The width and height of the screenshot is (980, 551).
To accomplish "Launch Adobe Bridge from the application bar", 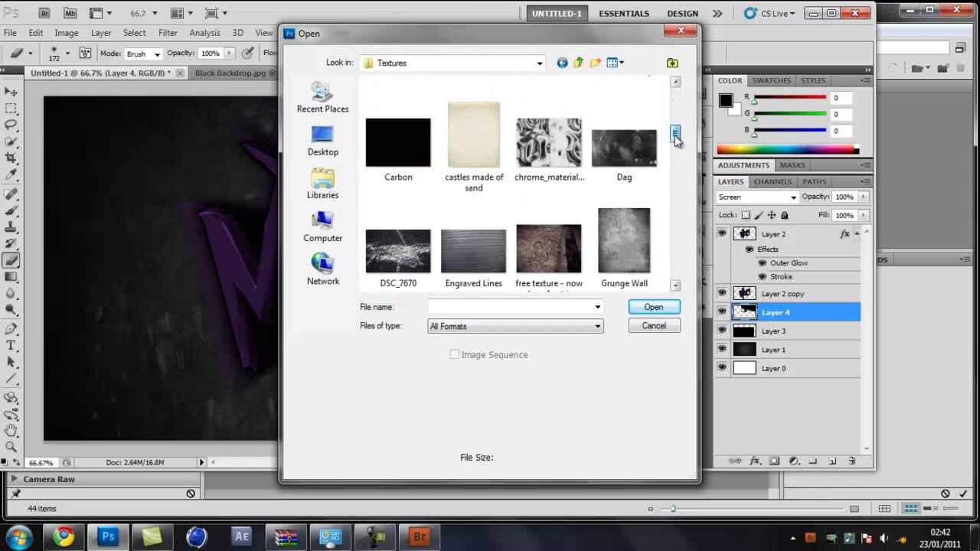I will click(x=45, y=13).
